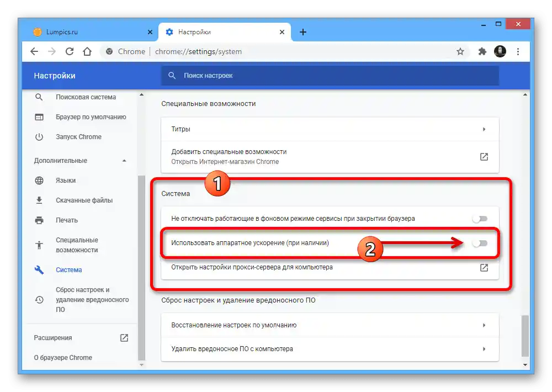
Task: Click the main scrollbar down arrow
Action: pos(525,365)
